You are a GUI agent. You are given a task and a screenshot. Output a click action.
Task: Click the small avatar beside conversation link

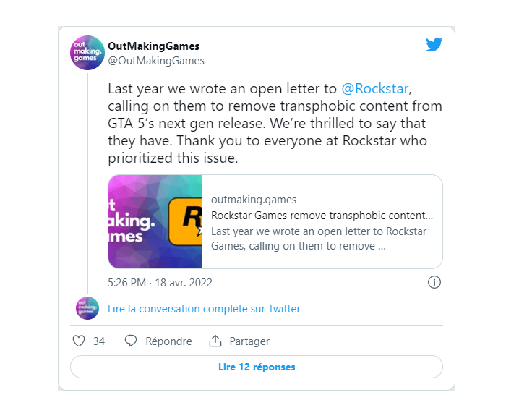point(87,308)
